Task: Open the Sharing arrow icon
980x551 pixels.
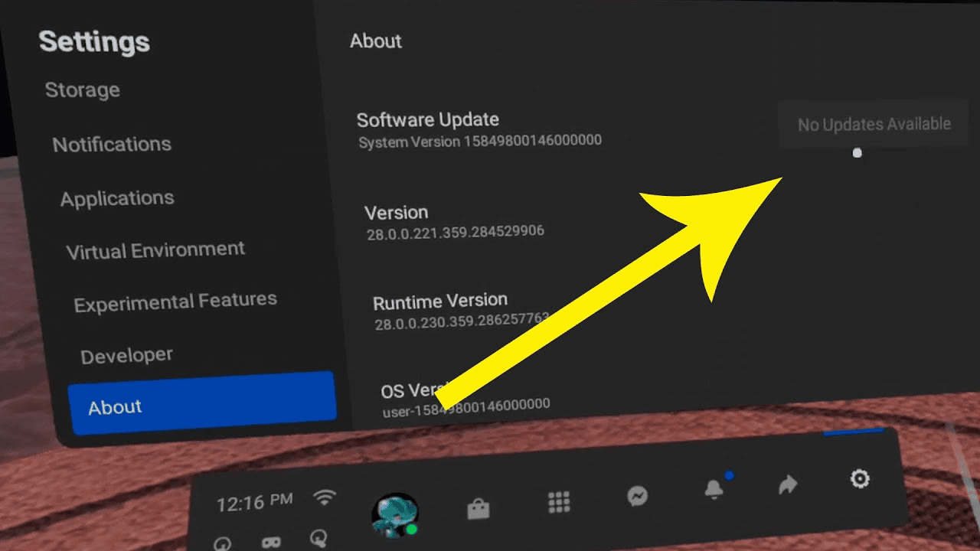Action: point(788,484)
